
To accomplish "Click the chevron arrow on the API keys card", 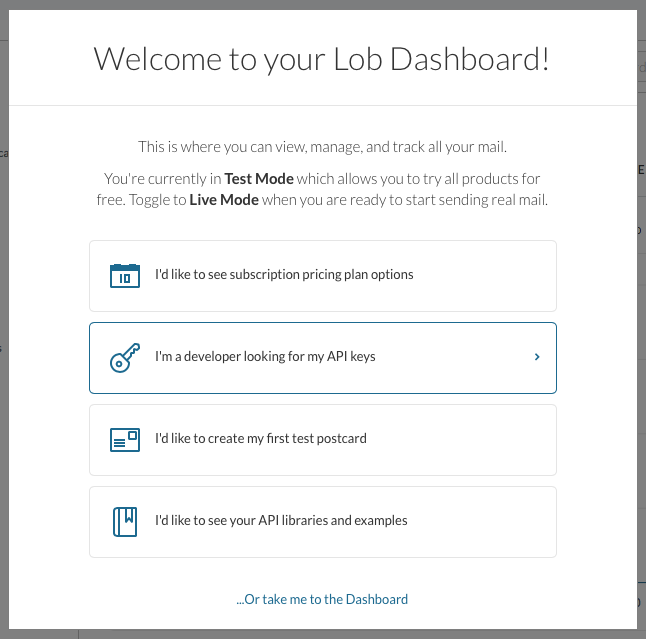I will [x=537, y=357].
